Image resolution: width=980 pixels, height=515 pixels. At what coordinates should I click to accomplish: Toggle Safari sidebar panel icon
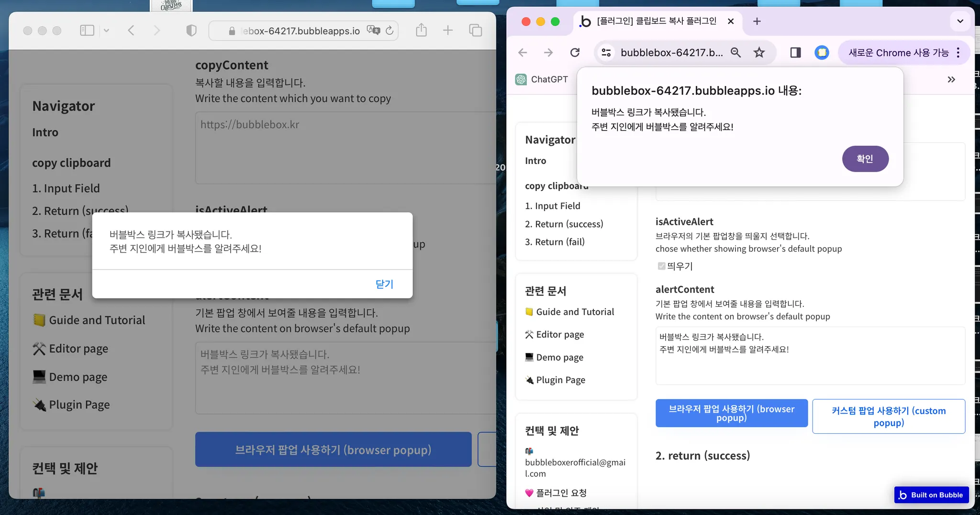87,31
